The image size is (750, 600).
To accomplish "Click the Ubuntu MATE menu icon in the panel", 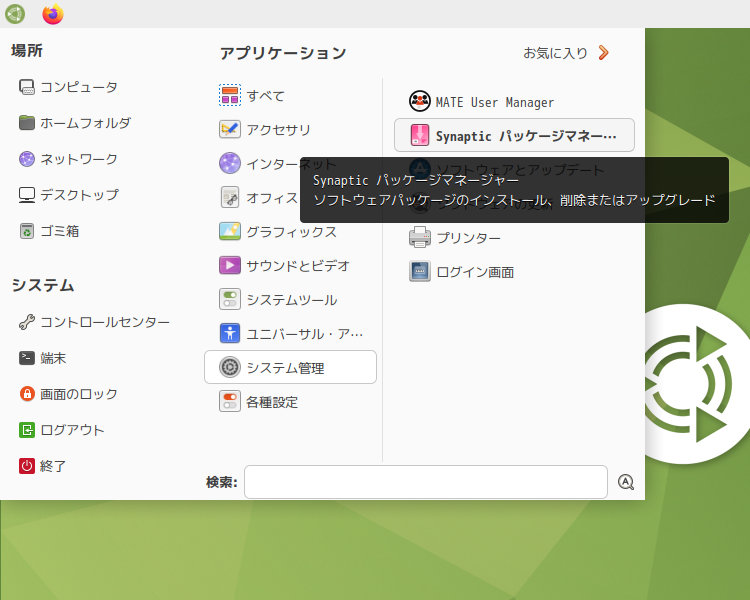I will coord(15,14).
